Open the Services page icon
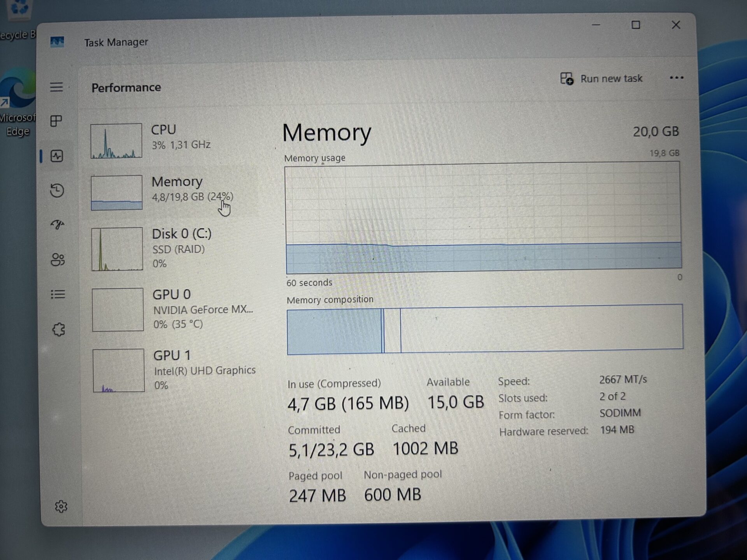Image resolution: width=747 pixels, height=560 pixels. [x=59, y=330]
